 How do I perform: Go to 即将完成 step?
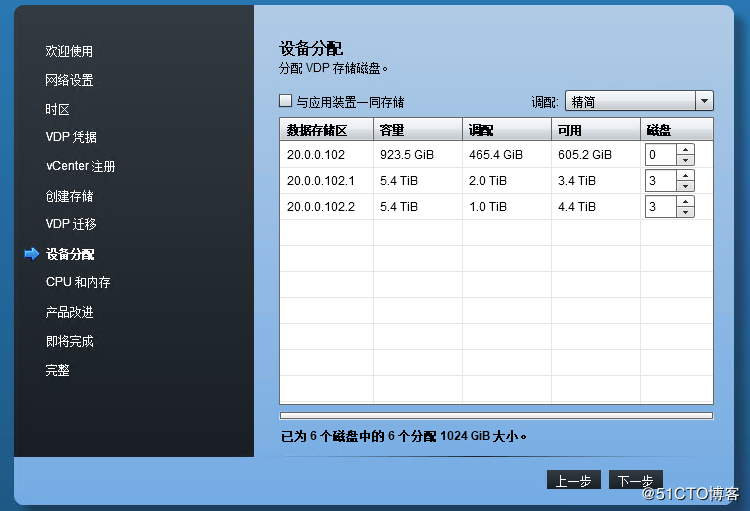pos(69,341)
